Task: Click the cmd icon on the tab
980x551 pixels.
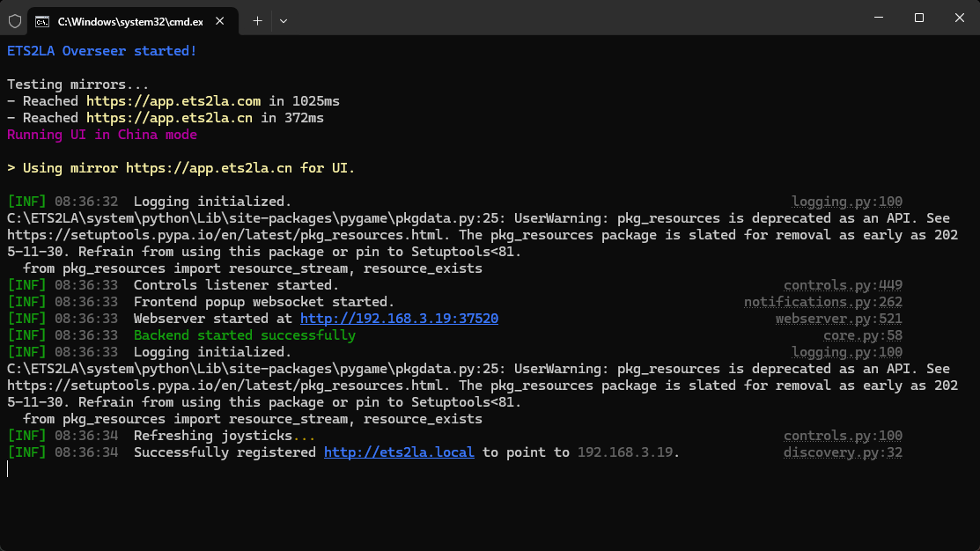Action: click(41, 19)
